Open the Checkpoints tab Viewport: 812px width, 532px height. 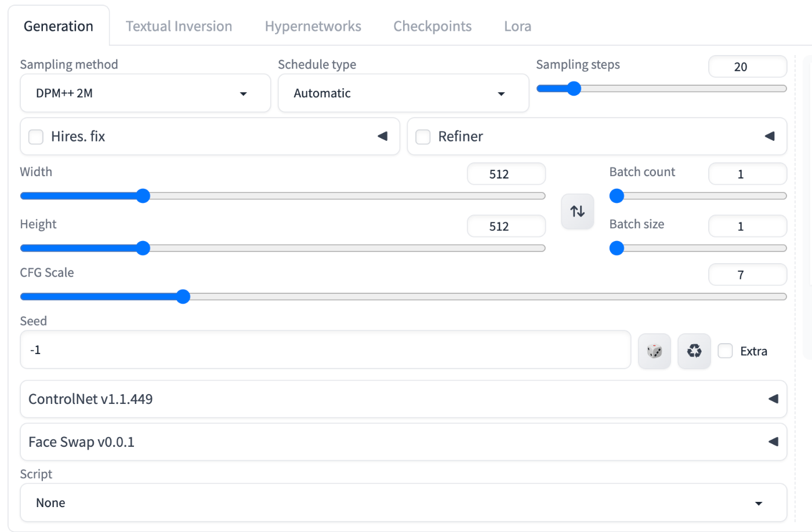click(x=432, y=26)
